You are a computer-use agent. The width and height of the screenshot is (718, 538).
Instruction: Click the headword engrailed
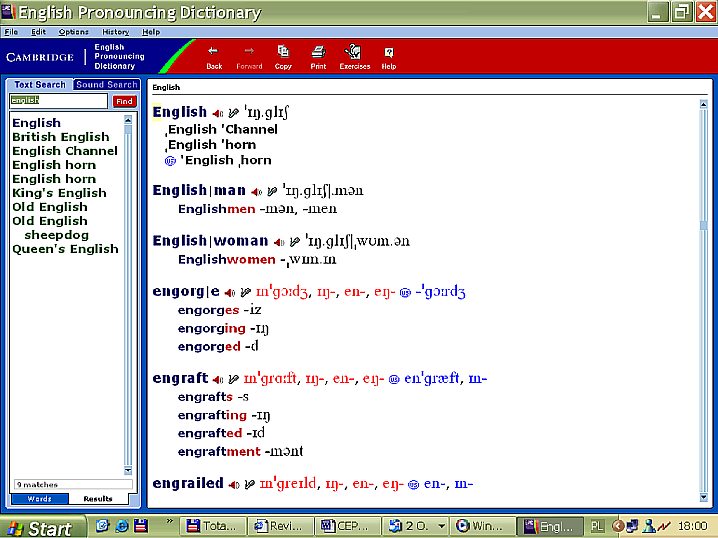click(x=188, y=484)
